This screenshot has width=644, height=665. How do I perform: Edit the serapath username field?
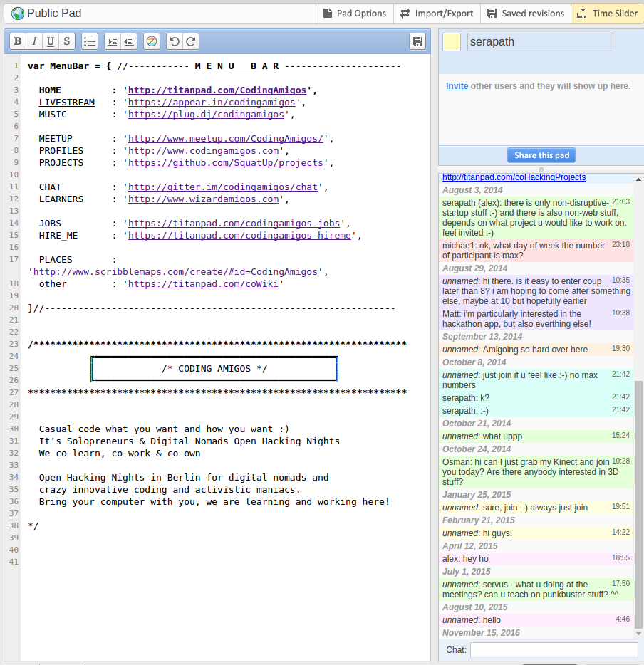click(x=540, y=42)
